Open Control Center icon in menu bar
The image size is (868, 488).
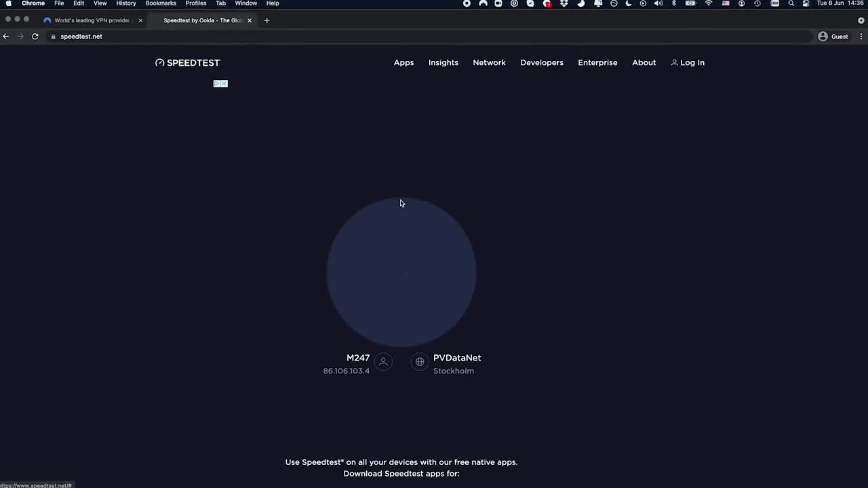(x=806, y=3)
